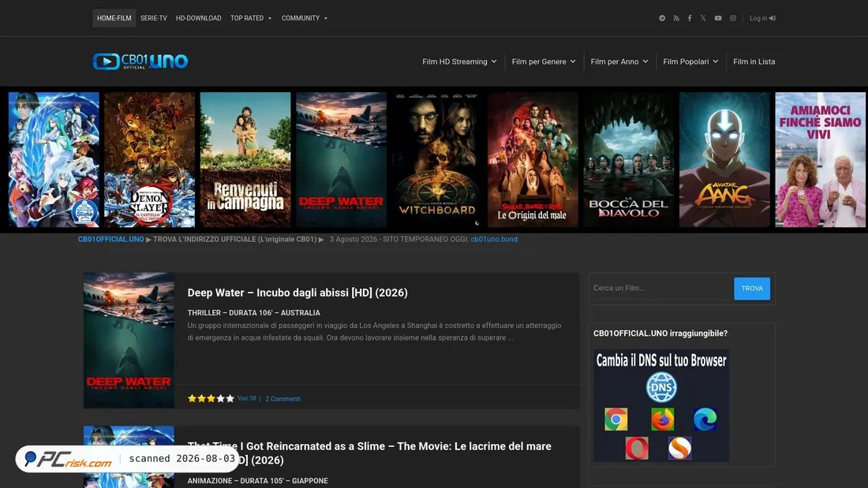Screen dimensions: 868x488
Task: Click the blue DNS globe icon
Action: click(x=661, y=387)
